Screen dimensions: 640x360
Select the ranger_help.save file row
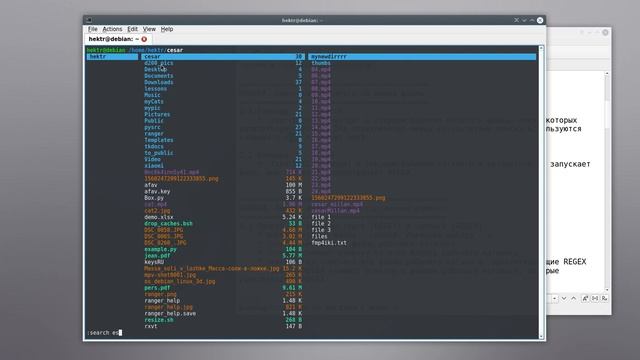tap(222, 313)
